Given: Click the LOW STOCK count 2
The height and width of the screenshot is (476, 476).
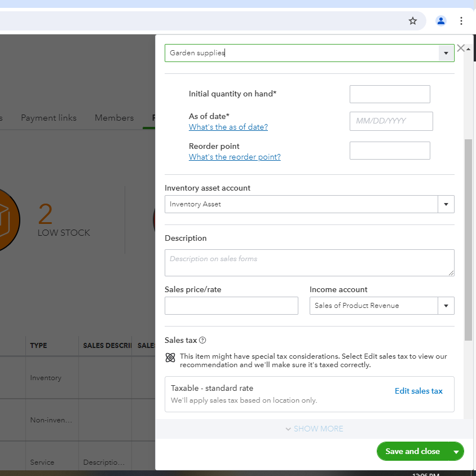Looking at the screenshot, I should coord(45,214).
